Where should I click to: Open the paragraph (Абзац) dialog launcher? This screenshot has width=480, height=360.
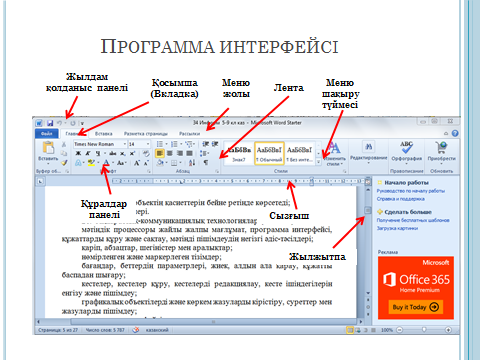coord(217,171)
